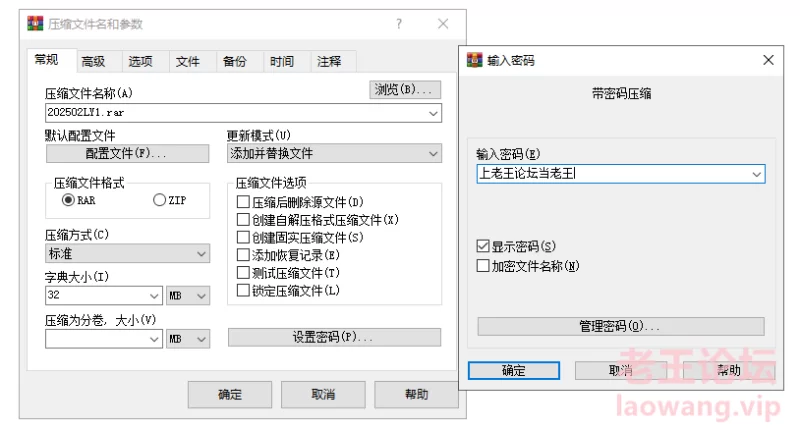Expand the 压缩方式 dropdown showing 标准
This screenshot has width=800, height=431.
(128, 253)
